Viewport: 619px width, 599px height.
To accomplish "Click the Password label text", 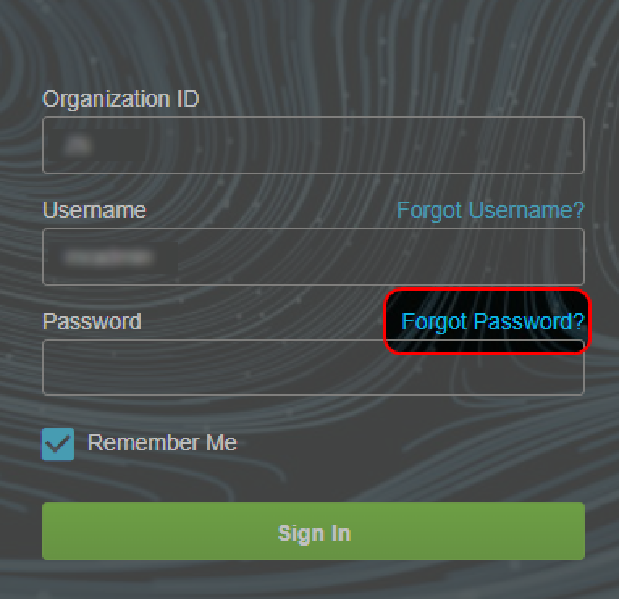I will pos(92,321).
